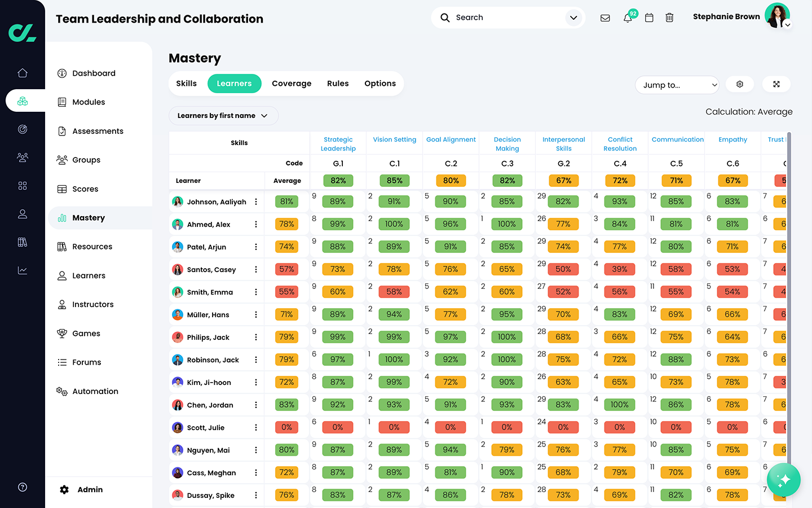This screenshot has width=812, height=508.
Task: Switch to the Coverage tab
Action: click(x=292, y=83)
